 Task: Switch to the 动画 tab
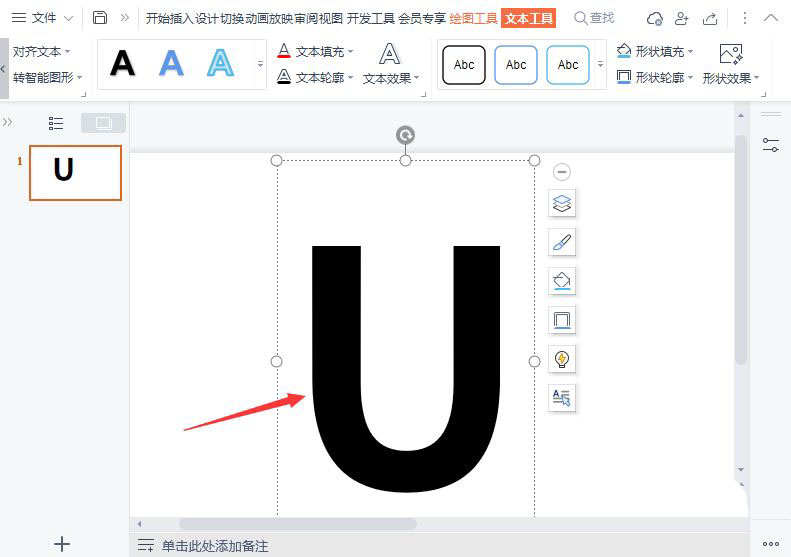pos(256,19)
